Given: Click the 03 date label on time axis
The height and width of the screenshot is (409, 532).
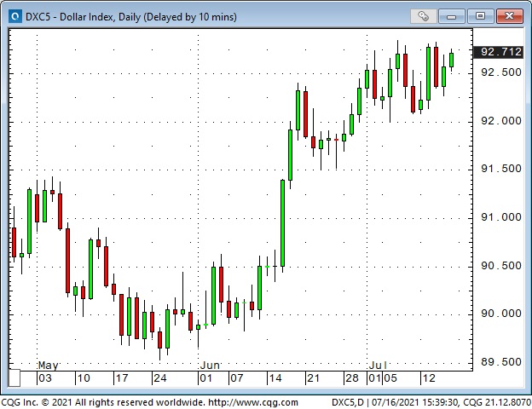Looking at the screenshot, I should 45,378.
